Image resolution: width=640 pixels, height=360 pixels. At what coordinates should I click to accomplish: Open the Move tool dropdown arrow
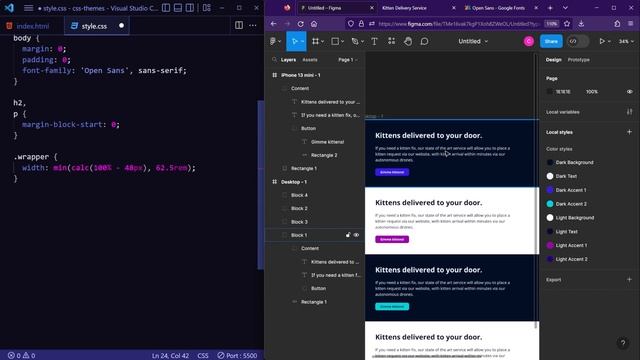[x=302, y=42]
